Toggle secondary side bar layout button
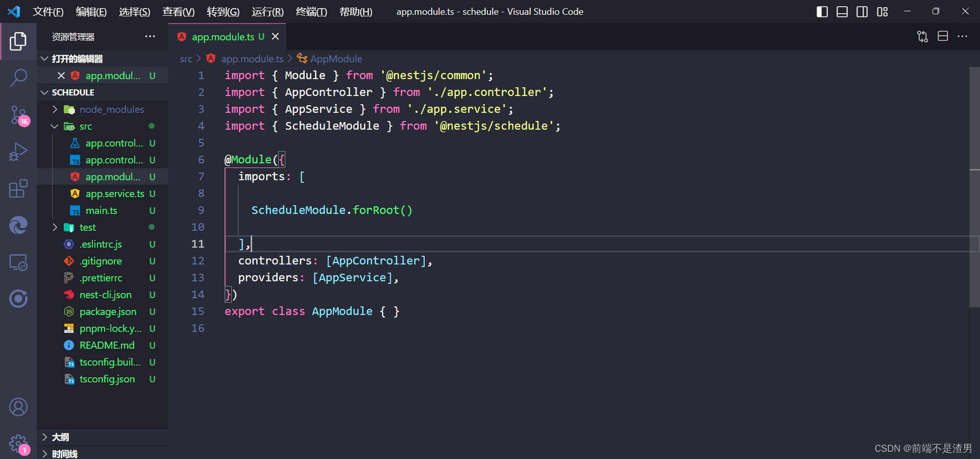Screen dimensions: 980x459 click(x=862, y=12)
